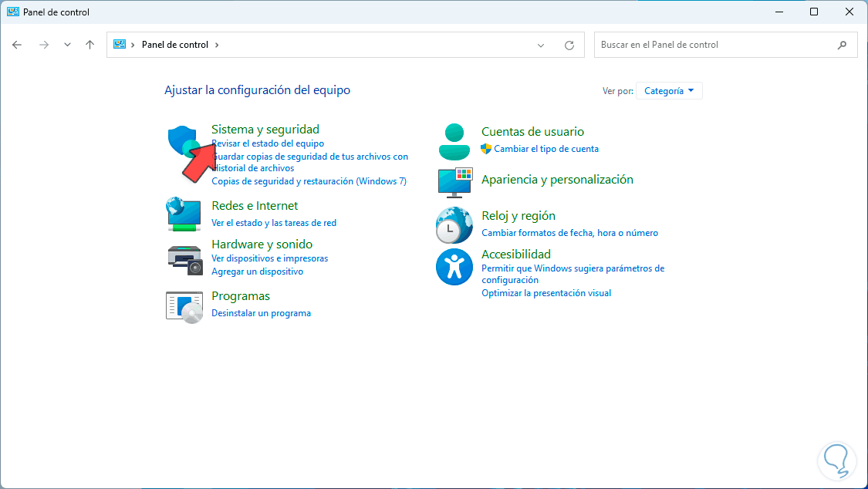Expand chevron after Panel de control breadcrumb
868x489 pixels.
(217, 45)
